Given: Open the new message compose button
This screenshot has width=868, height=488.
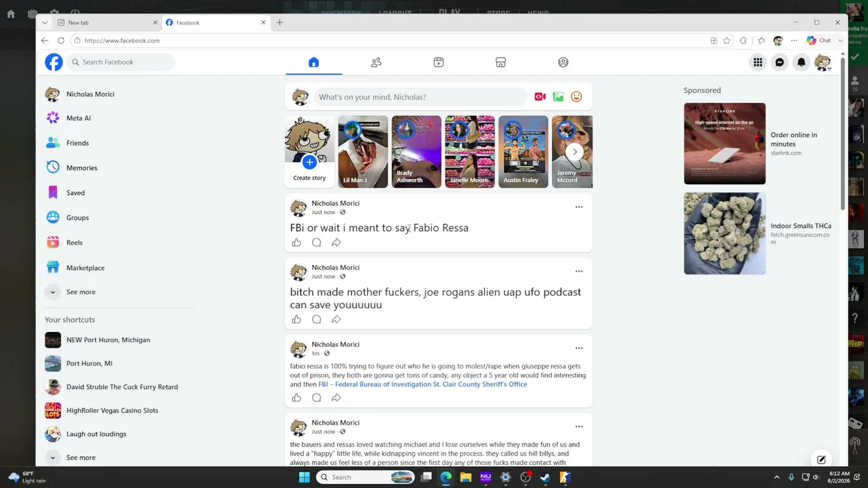Looking at the screenshot, I should pyautogui.click(x=821, y=460).
